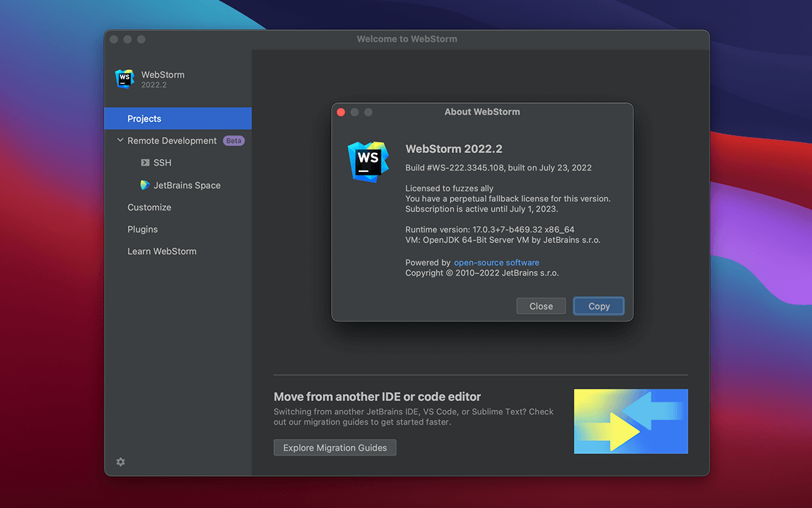Click the Copyright 2010–2022 JetBrains line
The image size is (812, 508).
482,273
